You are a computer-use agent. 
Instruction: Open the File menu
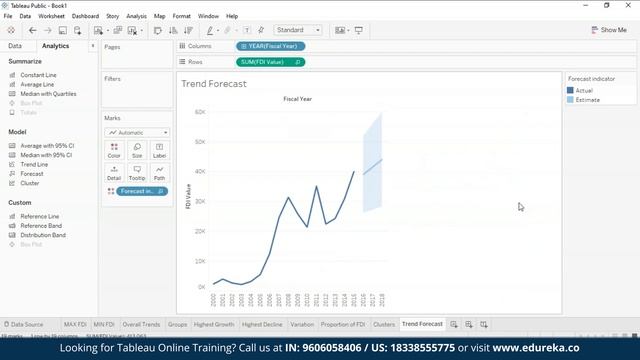[x=8, y=16]
